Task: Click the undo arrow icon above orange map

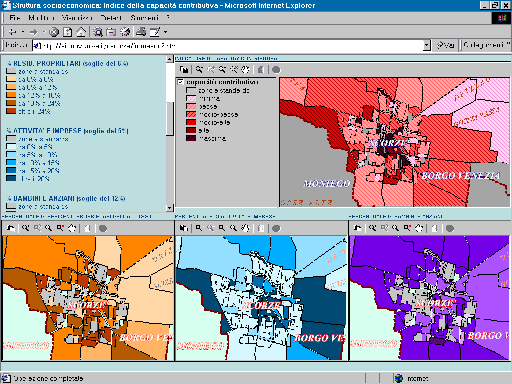Action: (x=10, y=228)
